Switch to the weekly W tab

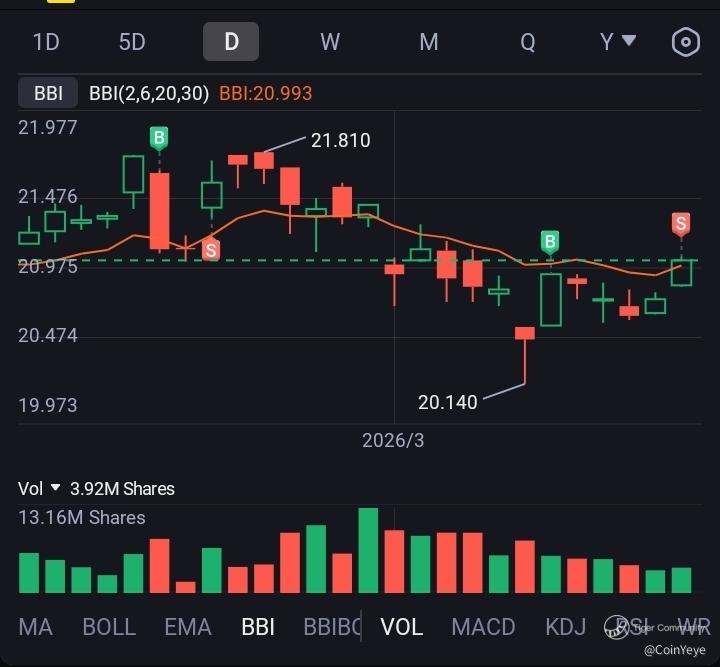pyautogui.click(x=330, y=42)
